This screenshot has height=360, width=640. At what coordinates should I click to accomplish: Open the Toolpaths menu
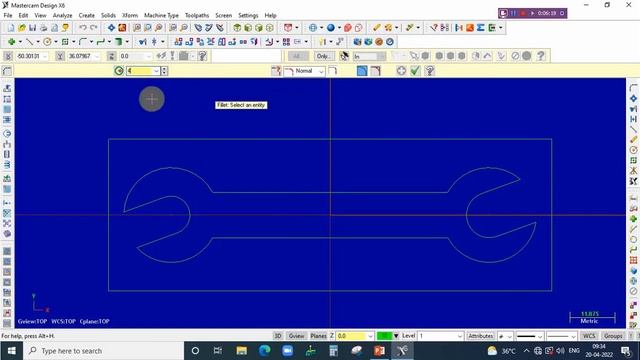[x=197, y=15]
